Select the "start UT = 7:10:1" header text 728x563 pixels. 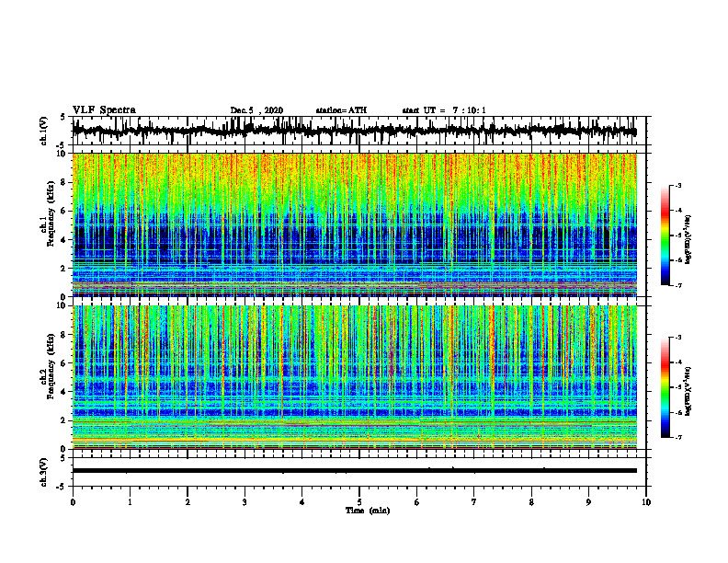444,110
